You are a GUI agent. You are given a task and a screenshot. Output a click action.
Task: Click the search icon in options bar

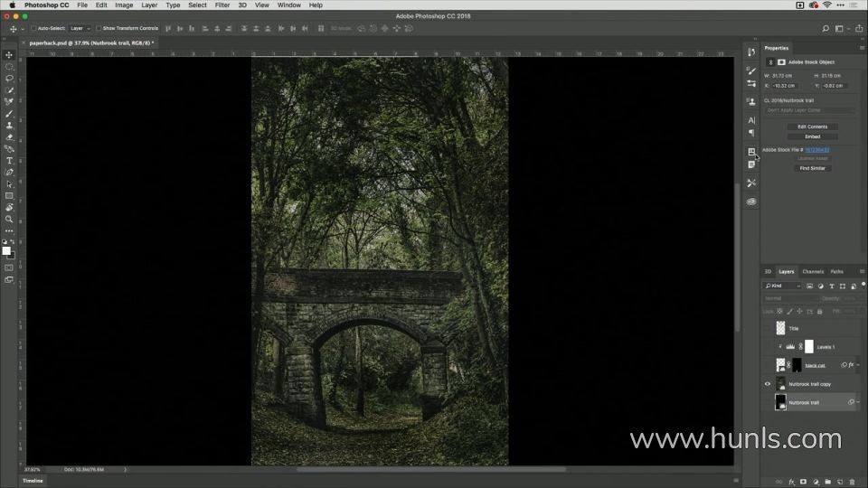tap(826, 29)
